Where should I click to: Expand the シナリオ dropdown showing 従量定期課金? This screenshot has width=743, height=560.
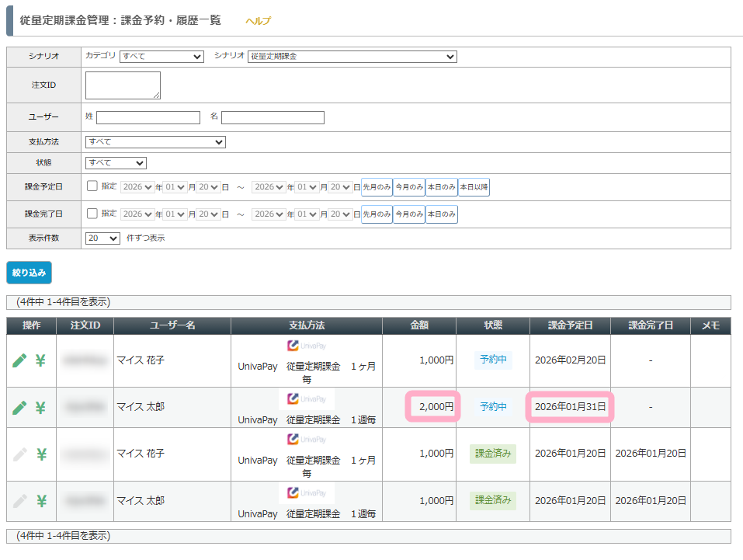(352, 57)
